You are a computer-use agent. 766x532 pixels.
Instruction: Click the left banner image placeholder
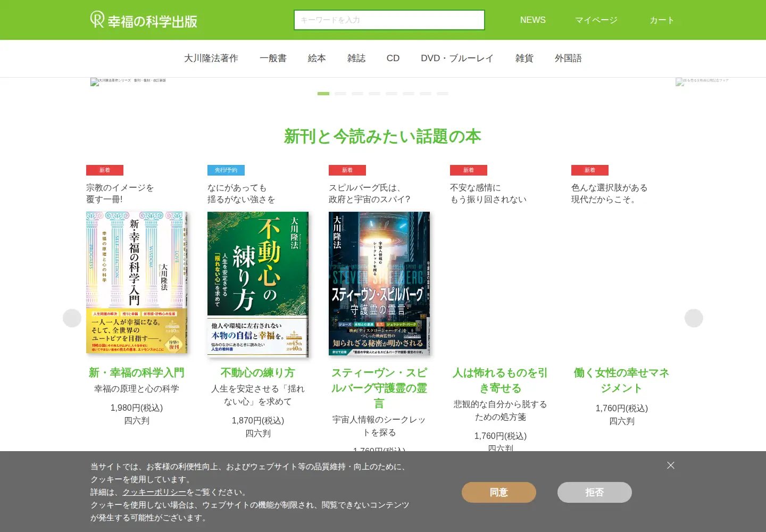(x=128, y=81)
